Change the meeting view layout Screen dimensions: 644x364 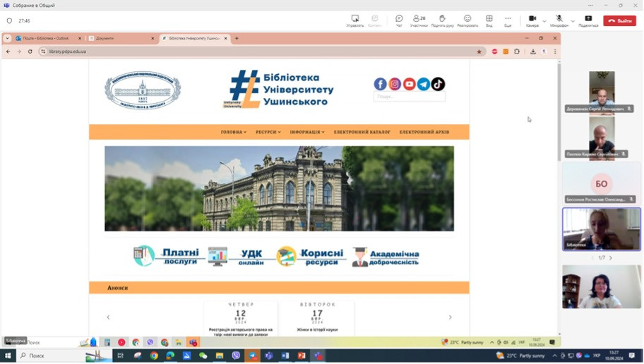[489, 20]
